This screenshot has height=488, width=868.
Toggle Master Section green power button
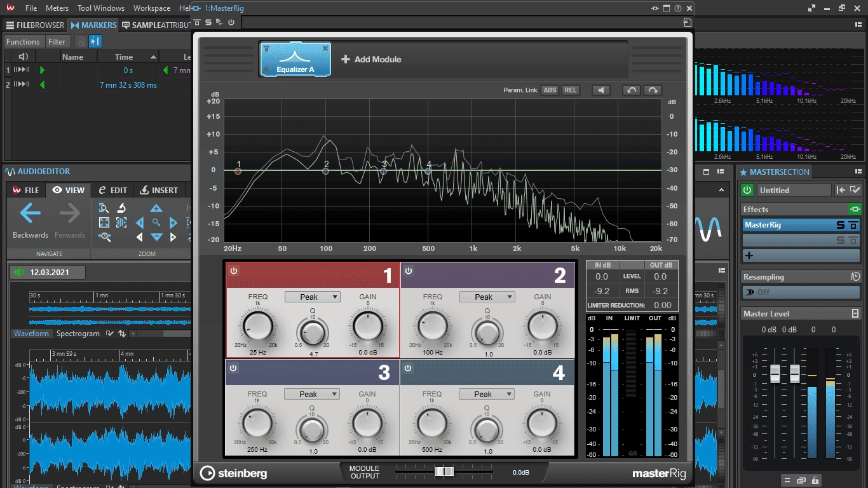(x=748, y=190)
